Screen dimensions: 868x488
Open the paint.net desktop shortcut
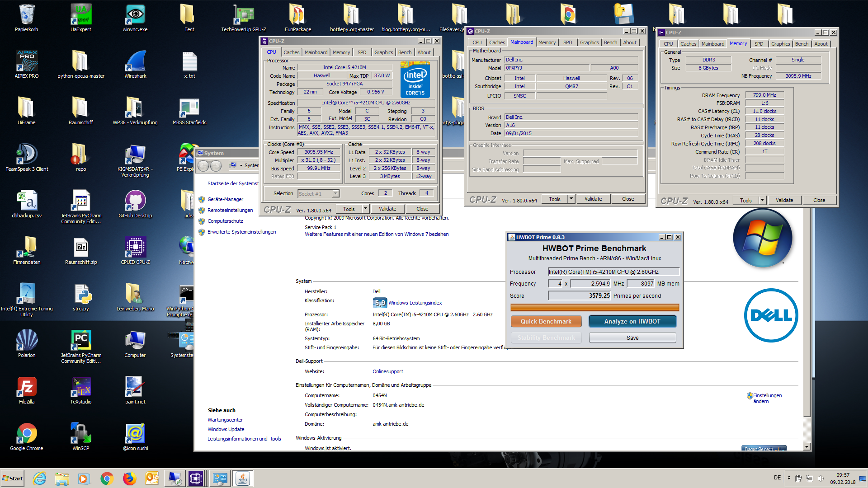click(x=135, y=390)
